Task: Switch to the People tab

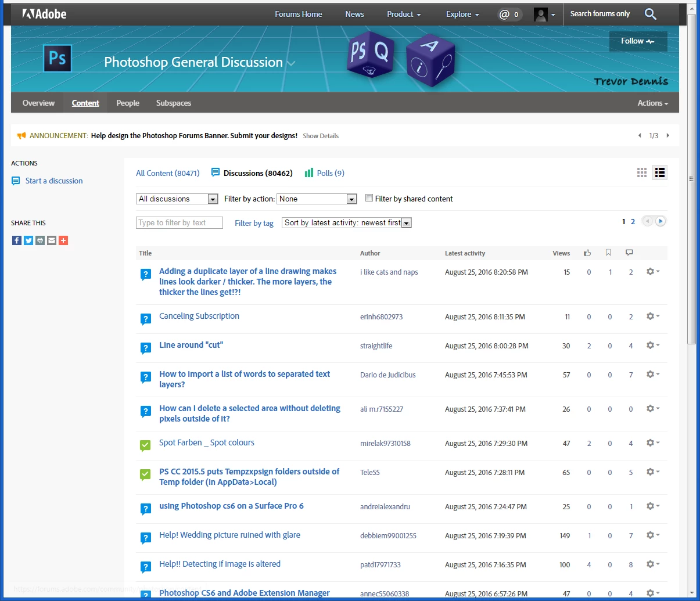Action: pos(128,103)
